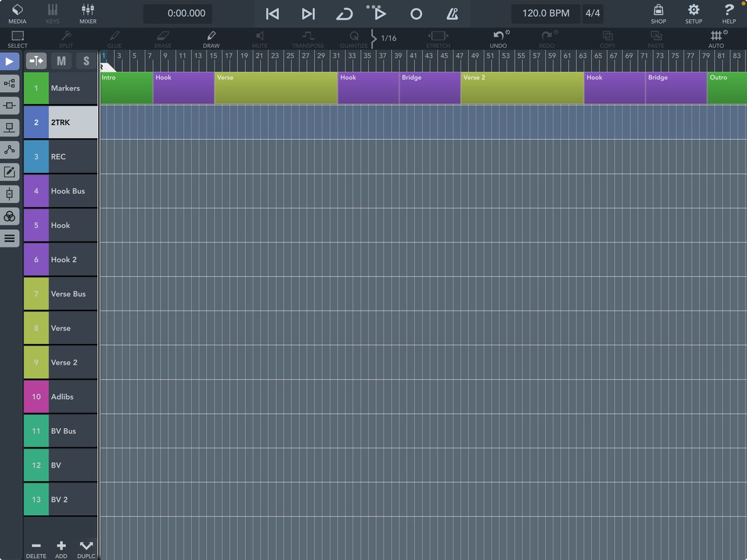Tap the 120.0 BPM tempo field
This screenshot has height=560, width=747.
pos(546,13)
